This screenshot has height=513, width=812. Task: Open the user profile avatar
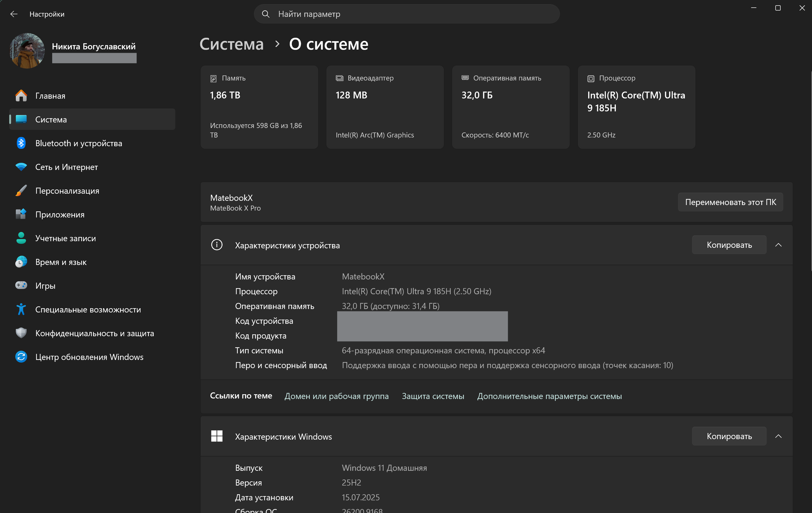pyautogui.click(x=27, y=51)
